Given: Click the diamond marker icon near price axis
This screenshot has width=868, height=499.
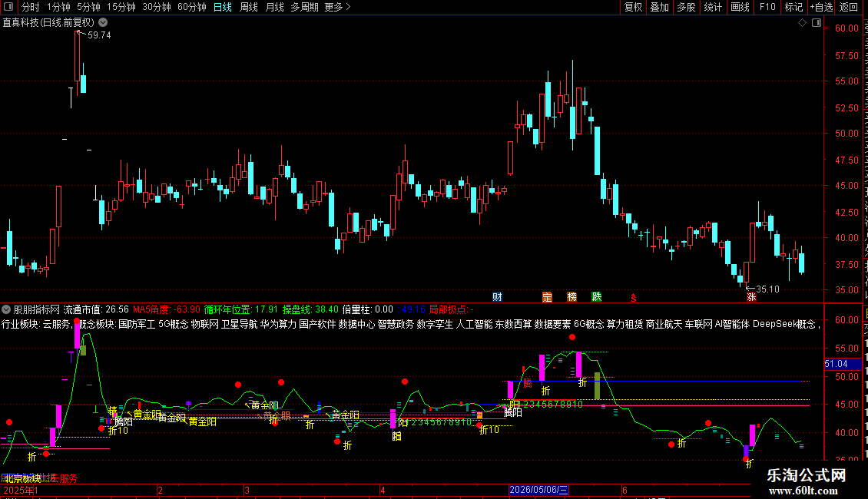Looking at the screenshot, I should coord(802,23).
